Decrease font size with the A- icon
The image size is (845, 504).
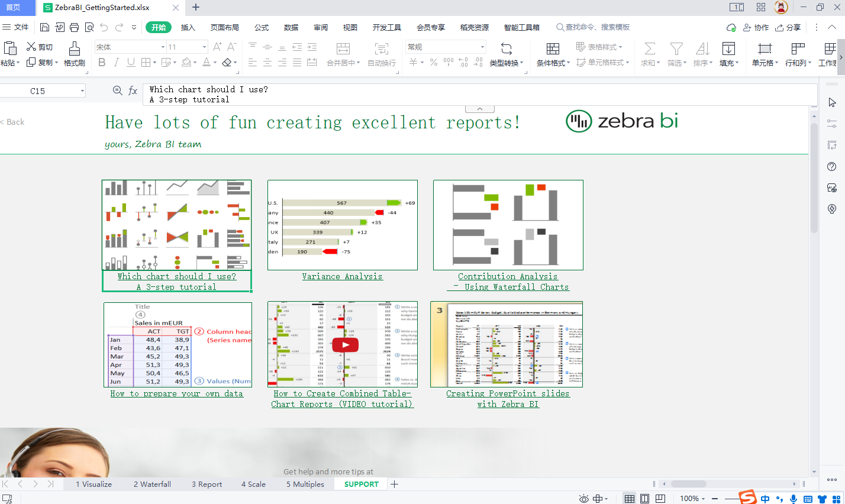tap(232, 47)
